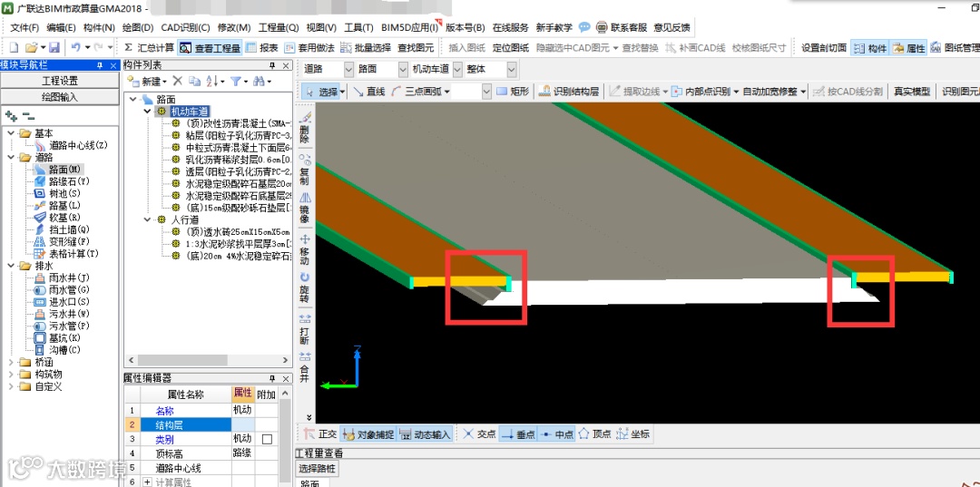This screenshot has width=980, height=487.
Task: Open the 文件(F) menu
Action: tap(24, 27)
